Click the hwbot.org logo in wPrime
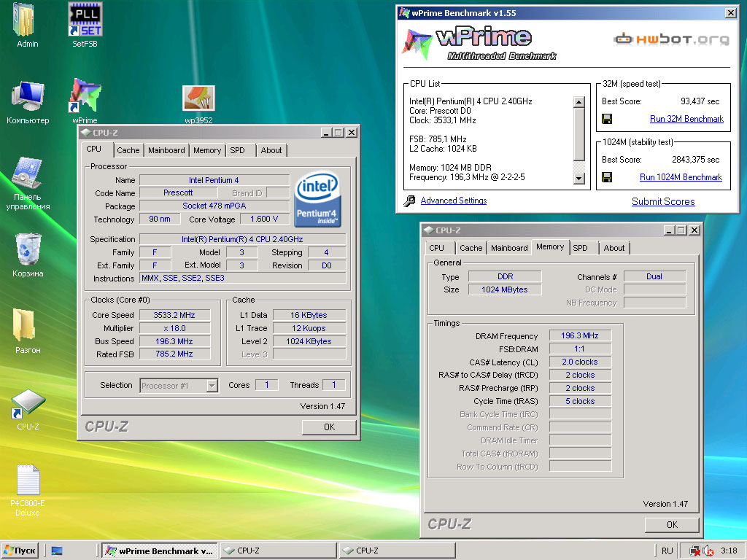The image size is (747, 560). 671,39
